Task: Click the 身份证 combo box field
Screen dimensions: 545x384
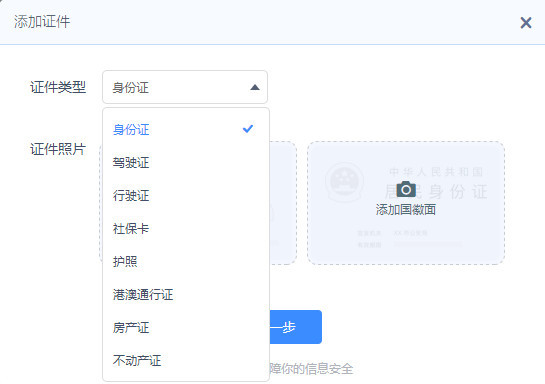Action: coord(185,87)
